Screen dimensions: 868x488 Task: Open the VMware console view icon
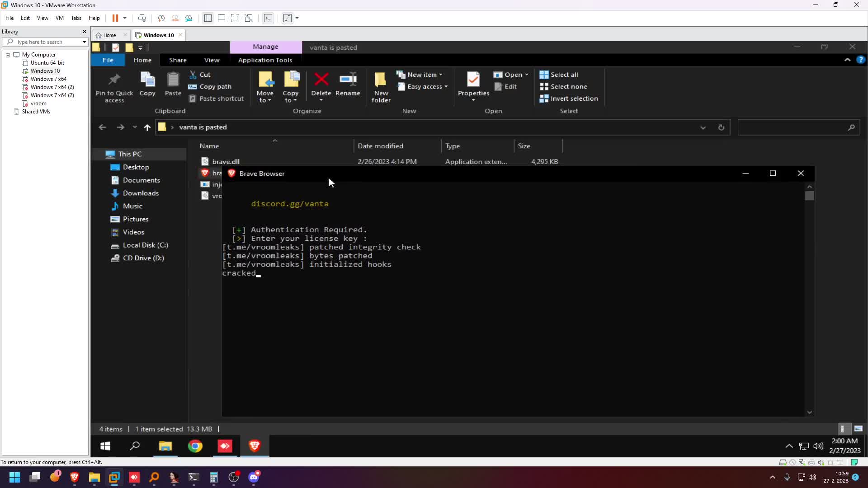pos(268,18)
